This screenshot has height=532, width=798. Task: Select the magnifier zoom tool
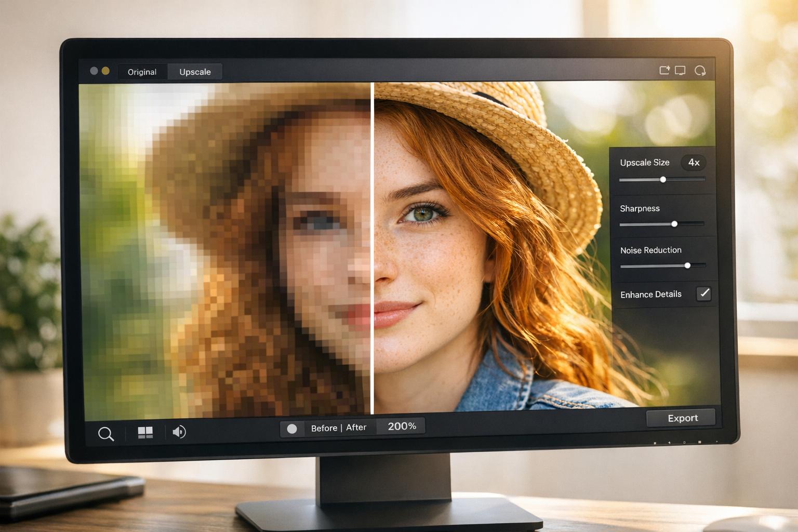pos(105,433)
